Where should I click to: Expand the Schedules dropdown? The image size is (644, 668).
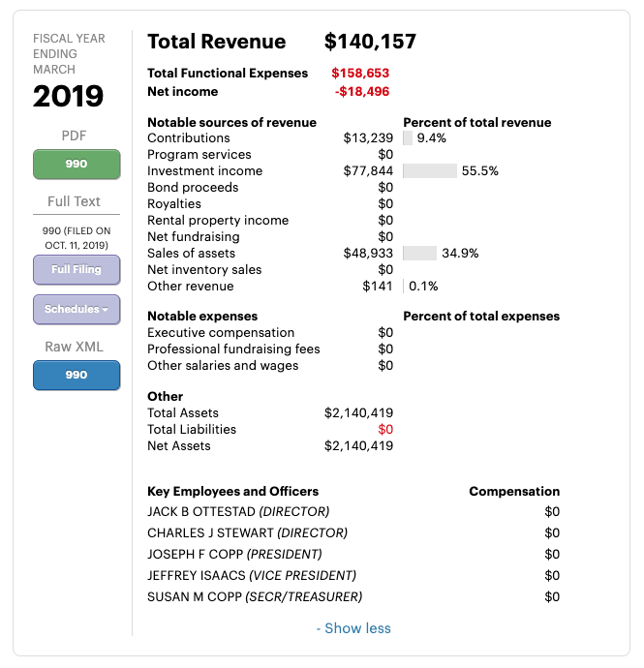77,309
